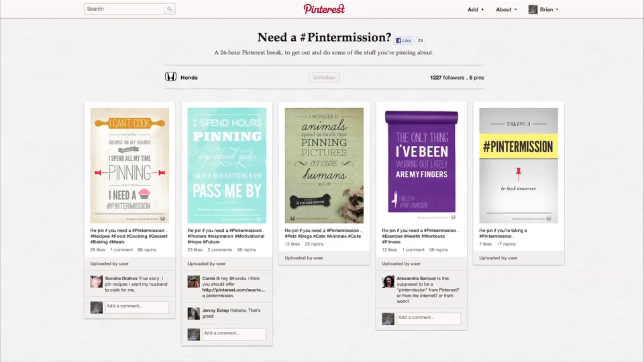The image size is (644, 362).
Task: Open Jenny Estep's commenter avatar
Action: tap(193, 313)
